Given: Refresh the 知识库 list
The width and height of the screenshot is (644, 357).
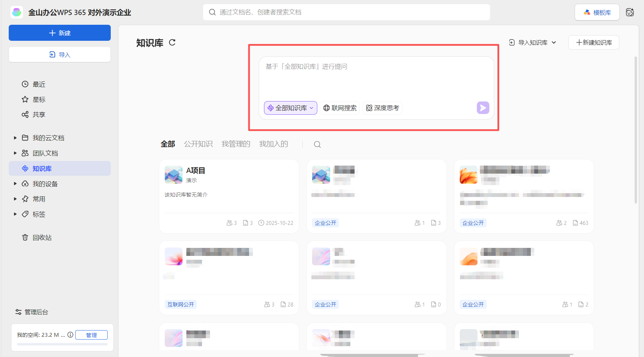Looking at the screenshot, I should pos(172,43).
